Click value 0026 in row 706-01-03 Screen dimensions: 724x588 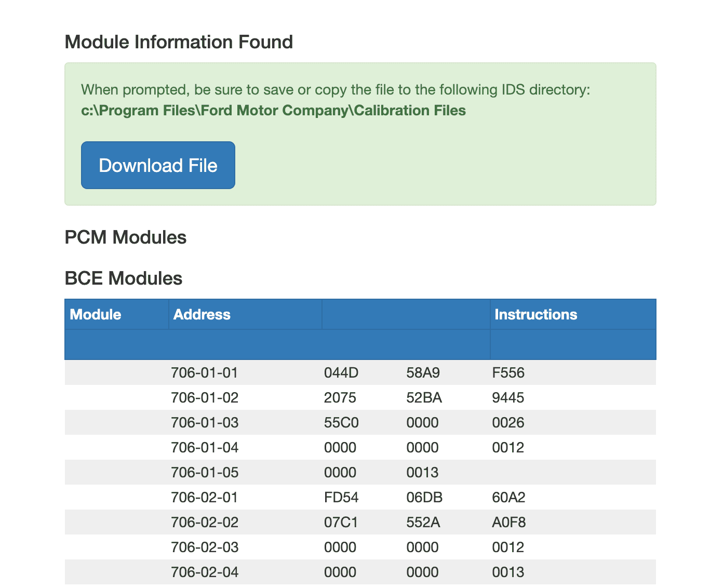pyautogui.click(x=508, y=422)
